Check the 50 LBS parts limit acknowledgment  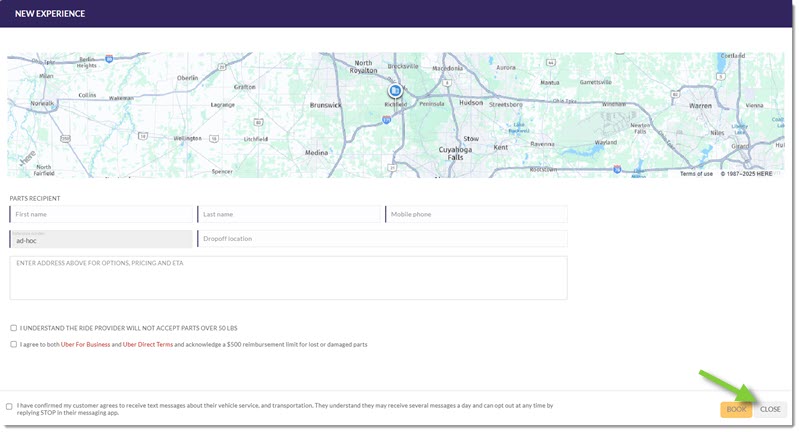point(14,328)
